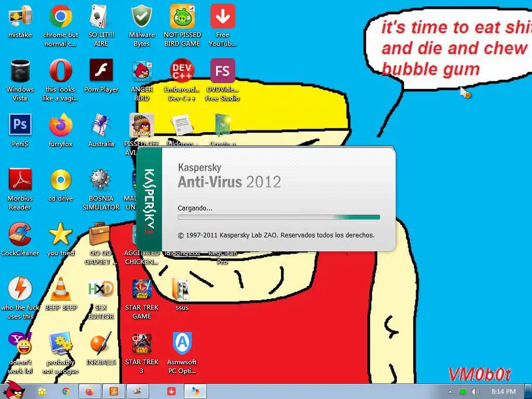
Task: Select the 'AGGITATED CHICKEN...' shortcut label
Action: pyautogui.click(x=141, y=258)
